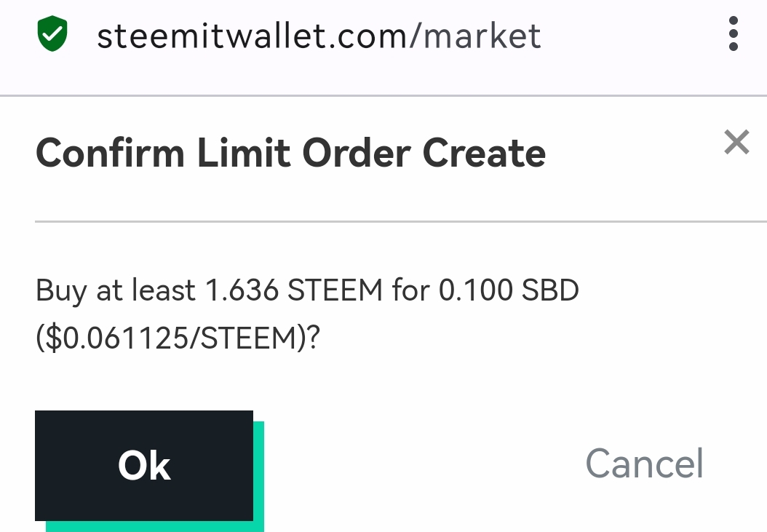The height and width of the screenshot is (532, 767).
Task: Click the word Confirm in the title
Action: (x=109, y=154)
